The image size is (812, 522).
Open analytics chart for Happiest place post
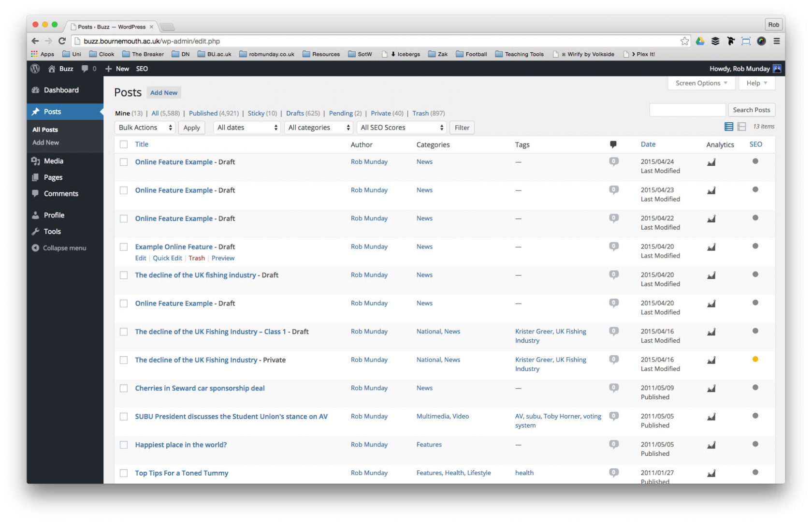tap(711, 445)
